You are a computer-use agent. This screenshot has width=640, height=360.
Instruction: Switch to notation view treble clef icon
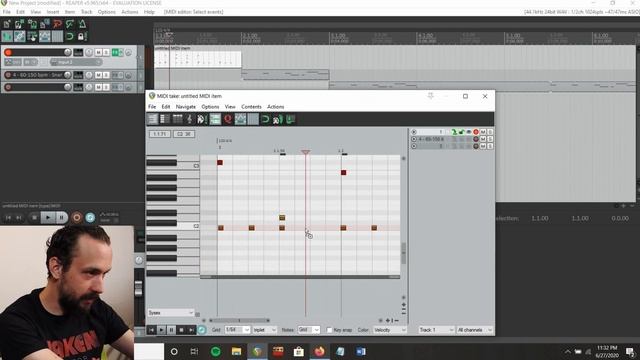tap(190, 119)
